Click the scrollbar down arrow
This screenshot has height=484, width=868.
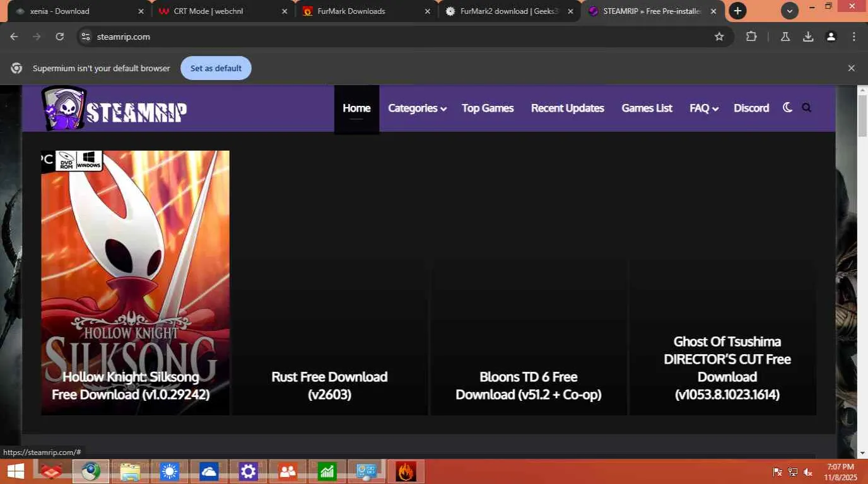point(862,452)
